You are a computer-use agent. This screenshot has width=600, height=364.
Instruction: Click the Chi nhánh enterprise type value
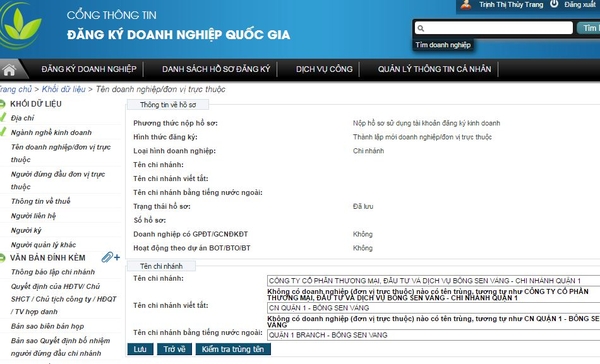(x=368, y=151)
